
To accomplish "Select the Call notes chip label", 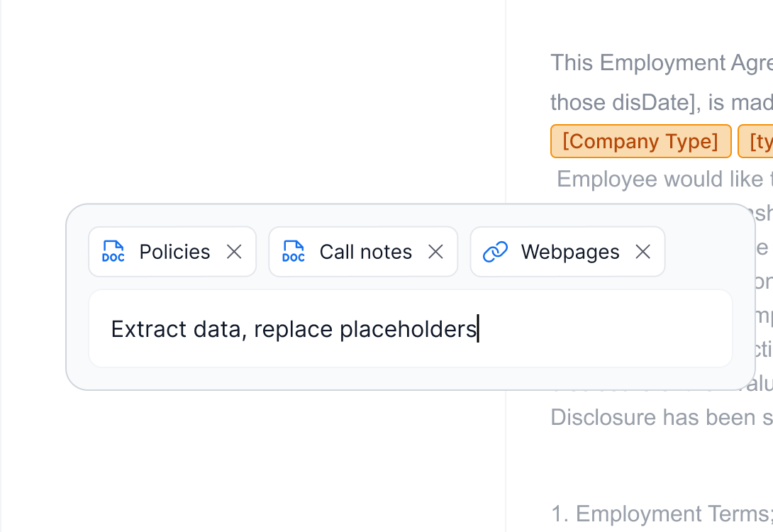I will [365, 252].
